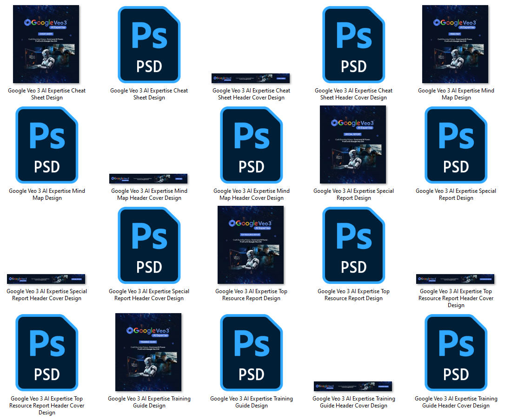Select the name under Cheat Sheet Header Cover PSD icon

point(353,94)
